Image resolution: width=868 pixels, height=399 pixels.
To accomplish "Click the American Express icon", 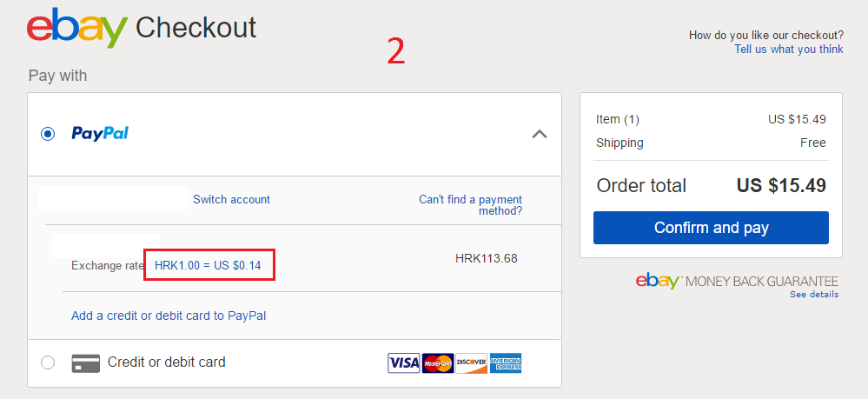I will (505, 363).
